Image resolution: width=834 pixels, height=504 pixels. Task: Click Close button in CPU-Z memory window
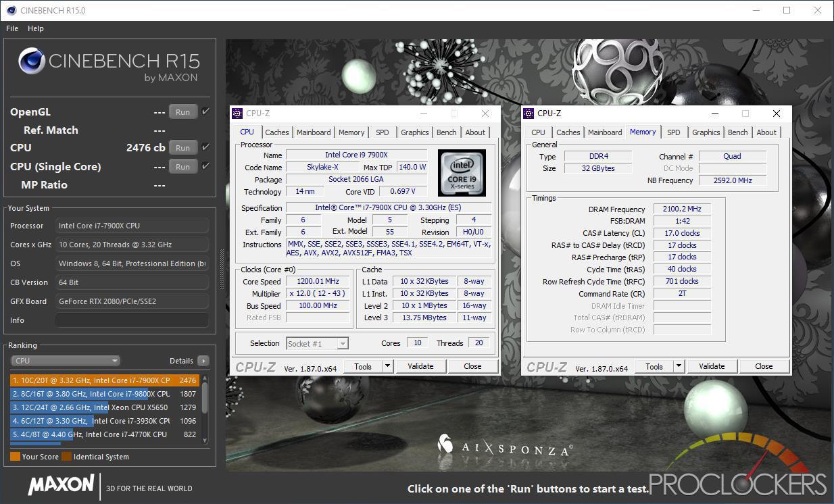764,366
